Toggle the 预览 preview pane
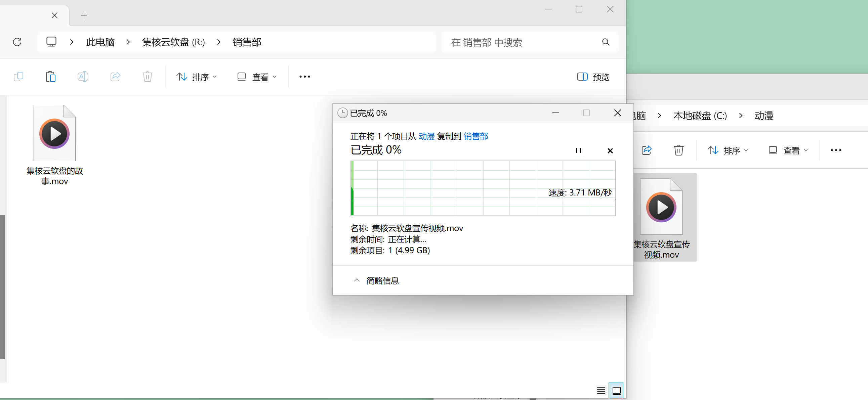868x400 pixels. click(x=593, y=77)
